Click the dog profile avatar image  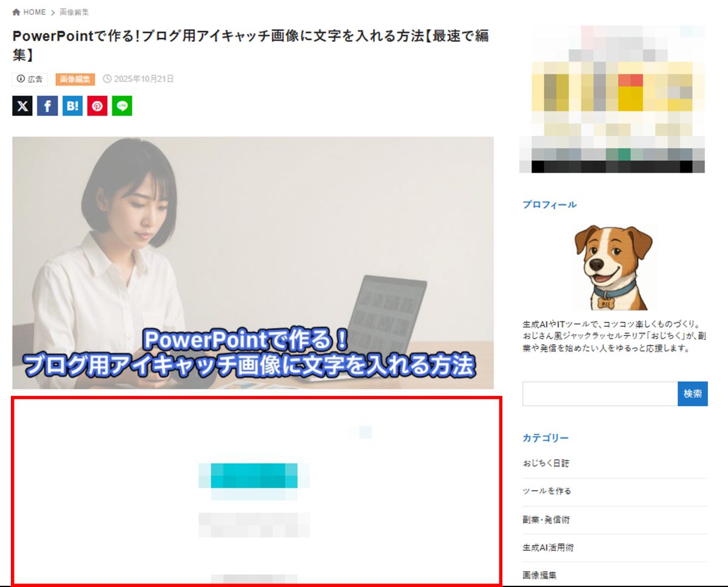coord(615,267)
